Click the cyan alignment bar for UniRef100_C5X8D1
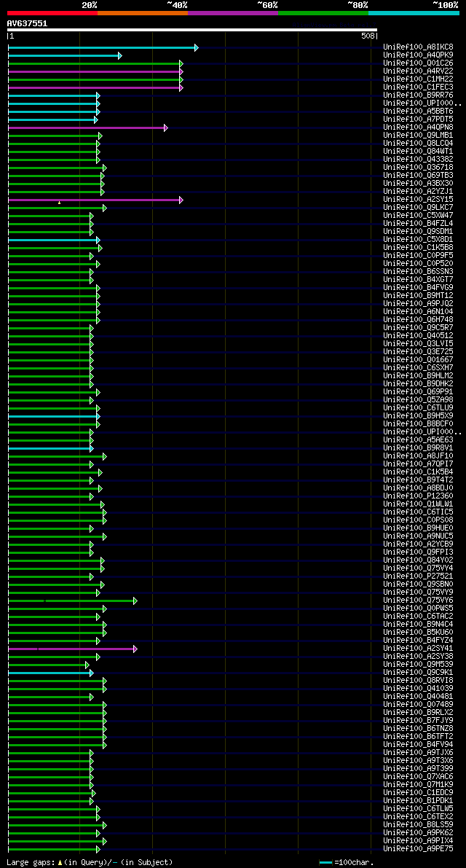The width and height of the screenshot is (466, 868). click(54, 241)
